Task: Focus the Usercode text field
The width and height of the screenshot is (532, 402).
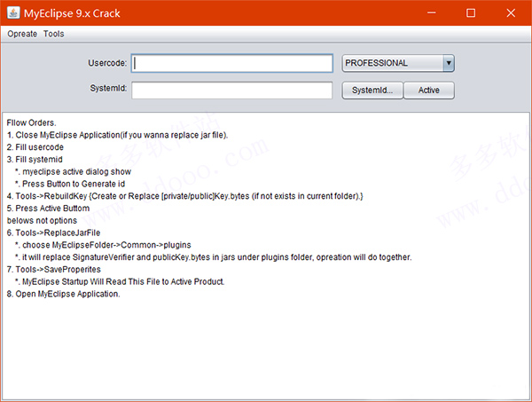Action: tap(232, 63)
